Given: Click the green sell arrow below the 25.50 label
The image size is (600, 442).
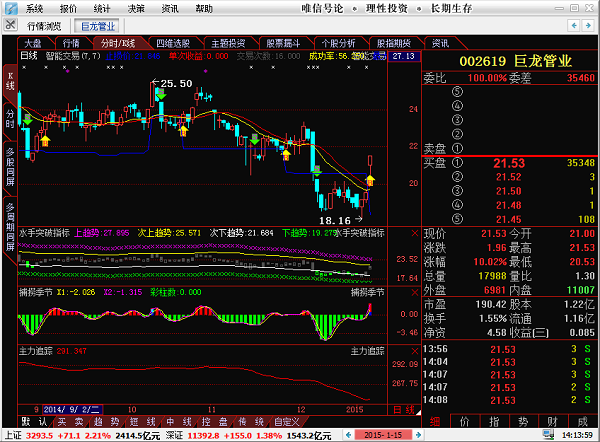Looking at the screenshot, I should [161, 94].
